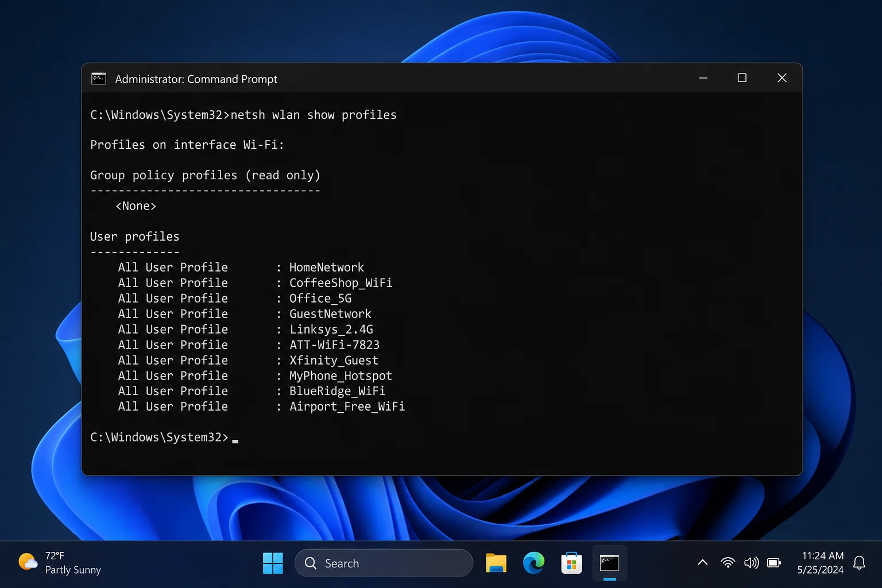This screenshot has height=588, width=882.
Task: Open the weather widget showing 72°F
Action: click(60, 563)
